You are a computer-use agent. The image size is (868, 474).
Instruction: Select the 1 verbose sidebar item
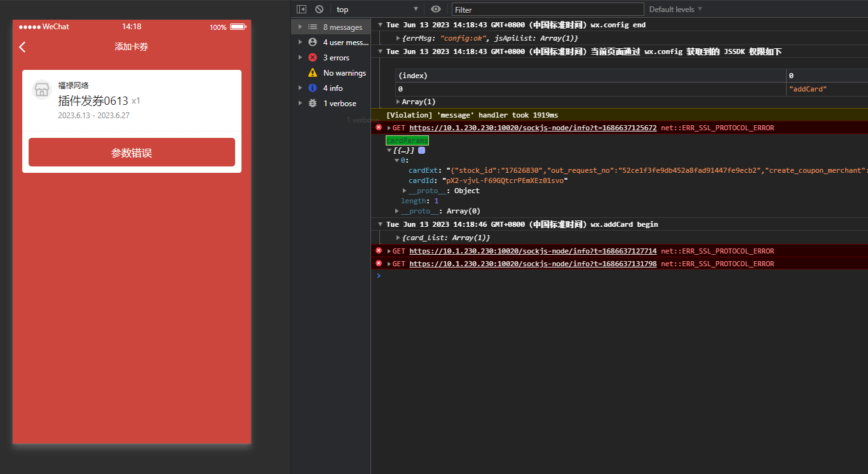pyautogui.click(x=331, y=104)
